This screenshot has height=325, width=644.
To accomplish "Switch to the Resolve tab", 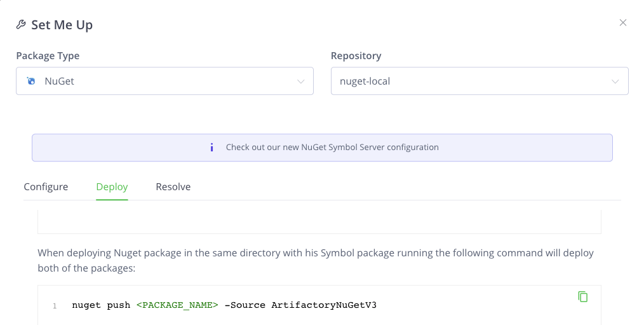I will pyautogui.click(x=173, y=187).
